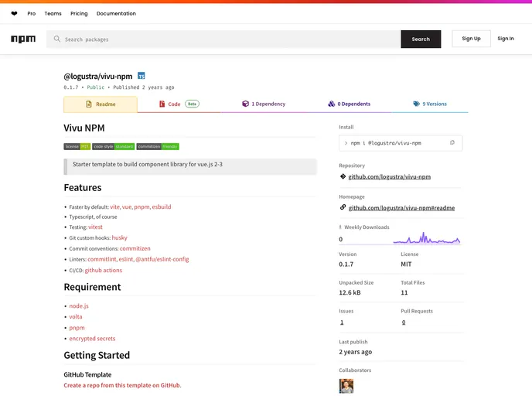
Task: Open the volta requirement link
Action: tap(76, 316)
